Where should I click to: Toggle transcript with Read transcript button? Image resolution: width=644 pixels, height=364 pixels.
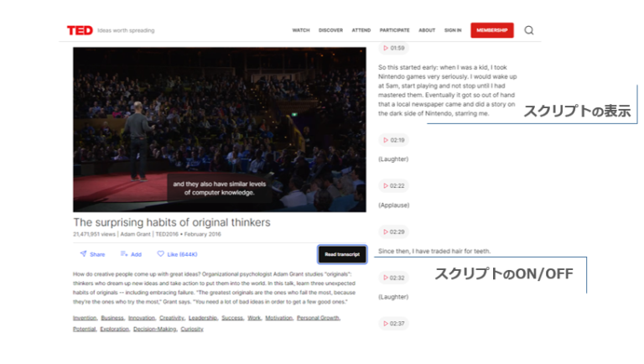342,254
